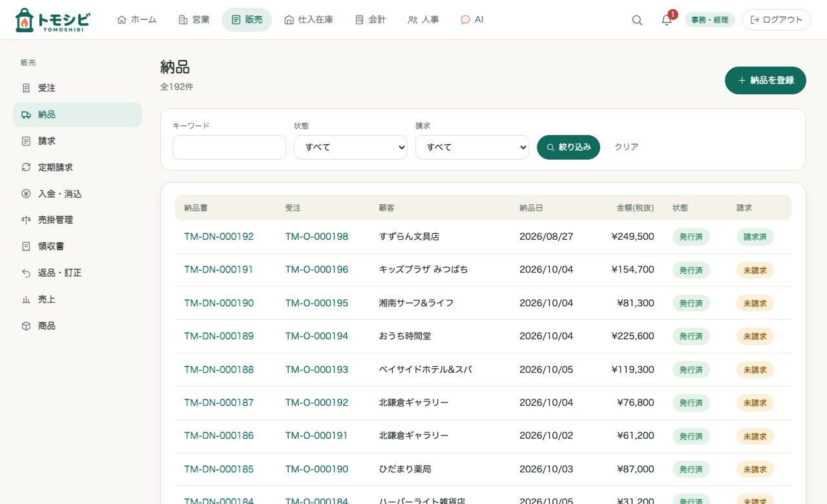Open order link TM-O-000194
This screenshot has width=827, height=504.
point(317,336)
